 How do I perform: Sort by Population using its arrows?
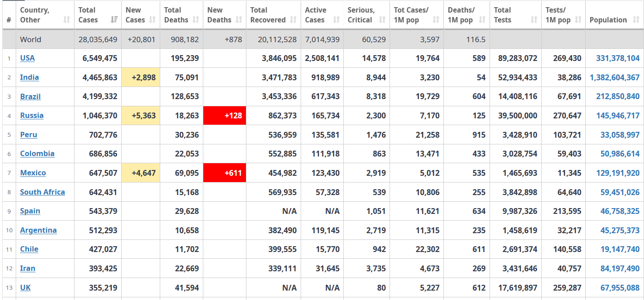pyautogui.click(x=636, y=20)
